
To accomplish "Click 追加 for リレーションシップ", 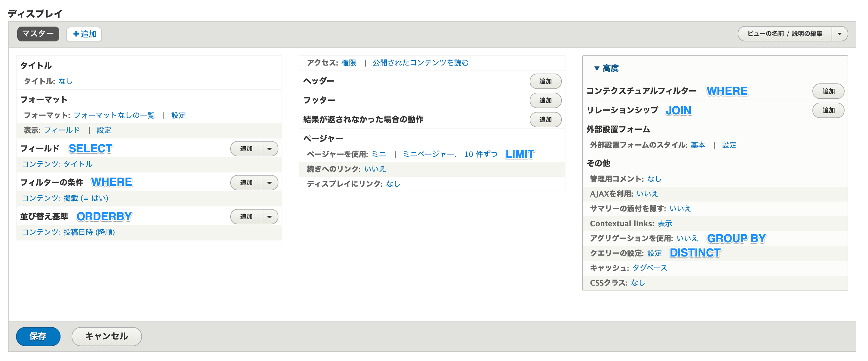I will [828, 110].
